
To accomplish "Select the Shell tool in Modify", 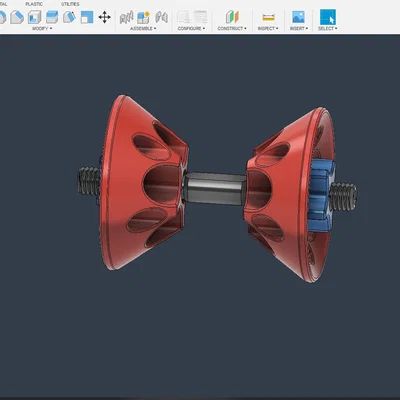I will coord(34,17).
